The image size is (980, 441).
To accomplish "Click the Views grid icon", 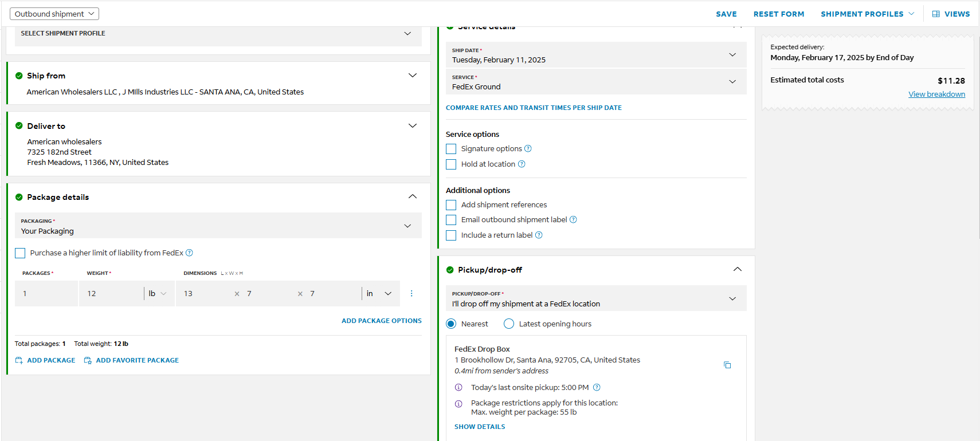I will pyautogui.click(x=936, y=14).
